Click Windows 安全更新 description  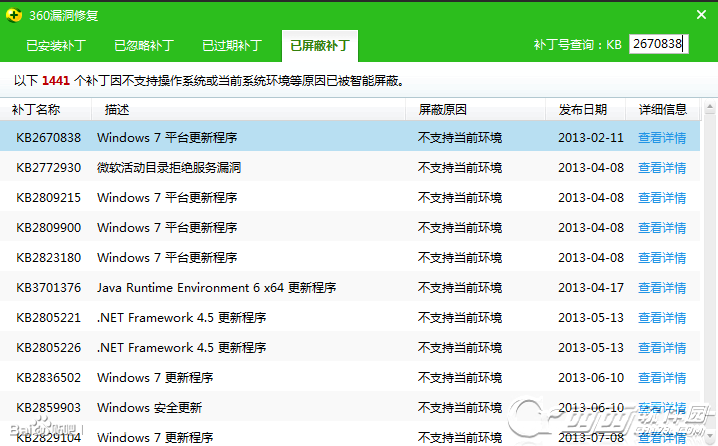point(149,408)
